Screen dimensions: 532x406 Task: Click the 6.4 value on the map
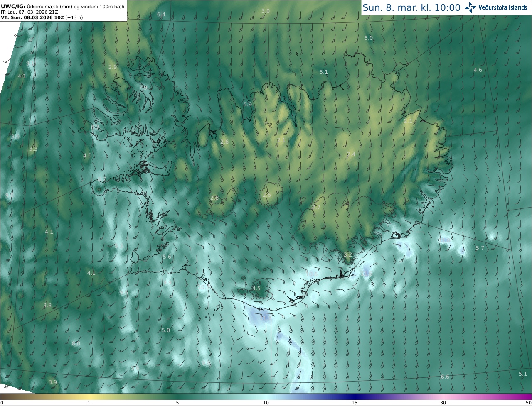coord(161,15)
